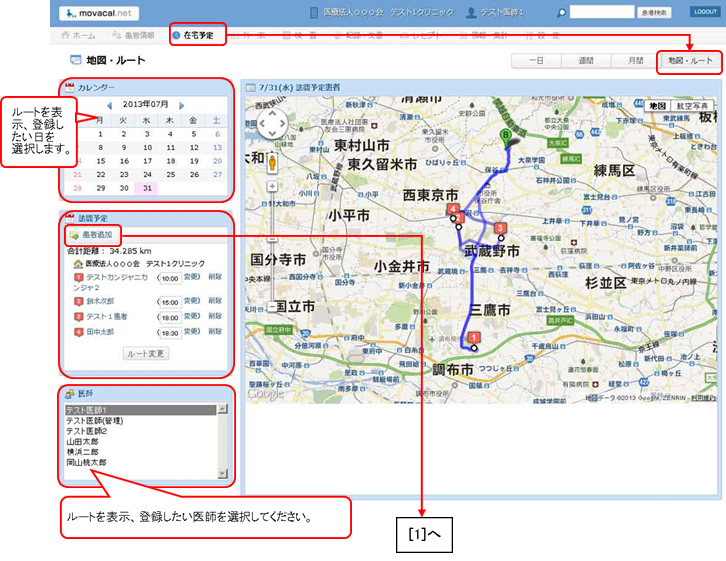
Task: Open the 在宅予定 menu tab
Action: tap(198, 35)
